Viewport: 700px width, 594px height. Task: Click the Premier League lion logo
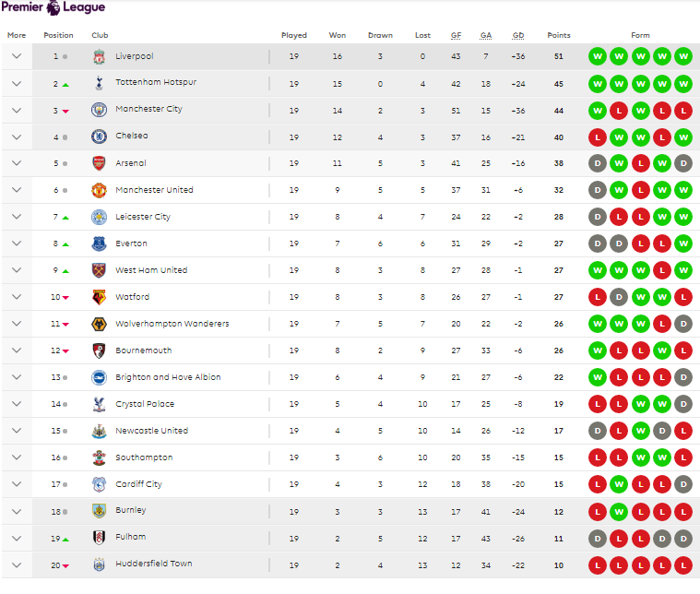53,7
